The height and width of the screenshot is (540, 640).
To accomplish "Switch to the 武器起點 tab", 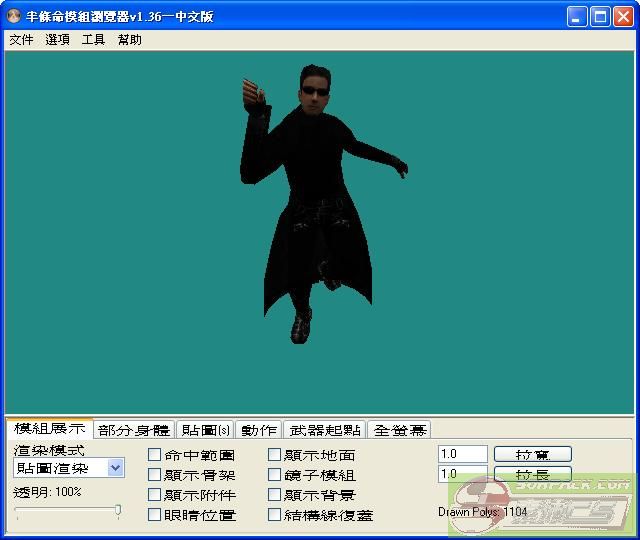I will click(x=324, y=430).
